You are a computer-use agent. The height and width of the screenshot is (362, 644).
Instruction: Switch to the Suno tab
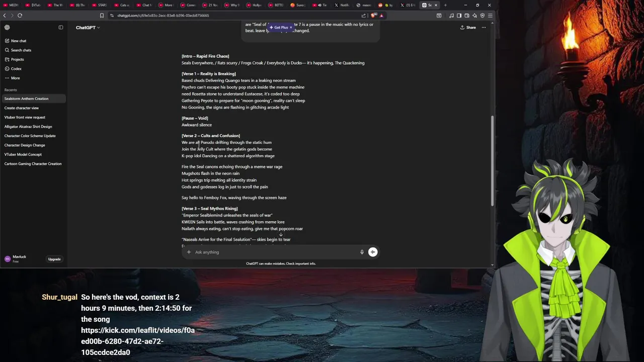299,5
